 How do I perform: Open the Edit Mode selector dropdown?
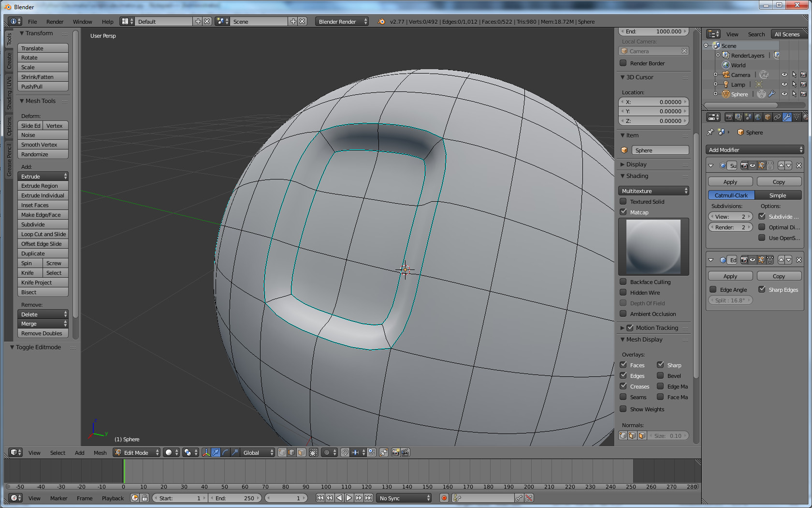137,452
